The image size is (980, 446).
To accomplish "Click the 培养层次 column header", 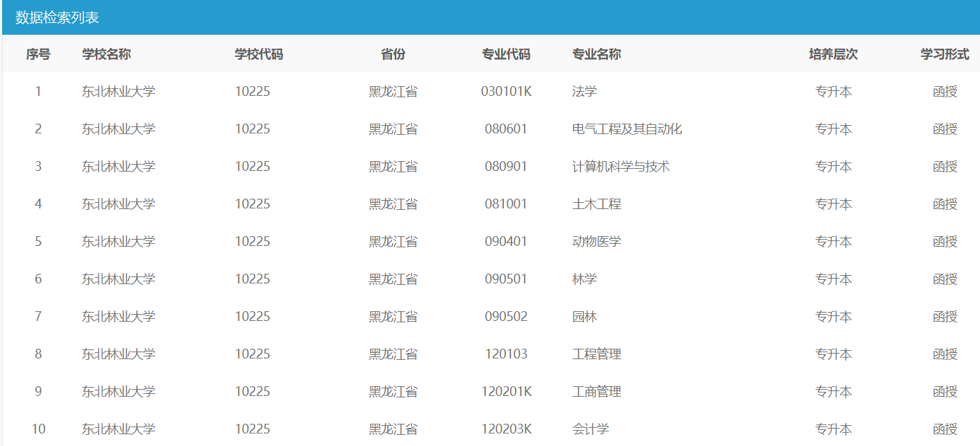I will (833, 54).
